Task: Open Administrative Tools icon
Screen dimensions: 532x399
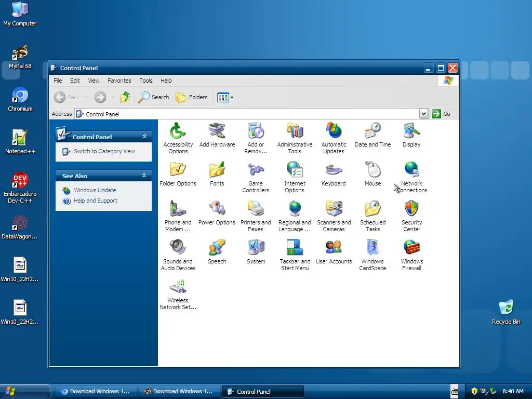Action: pyautogui.click(x=295, y=138)
